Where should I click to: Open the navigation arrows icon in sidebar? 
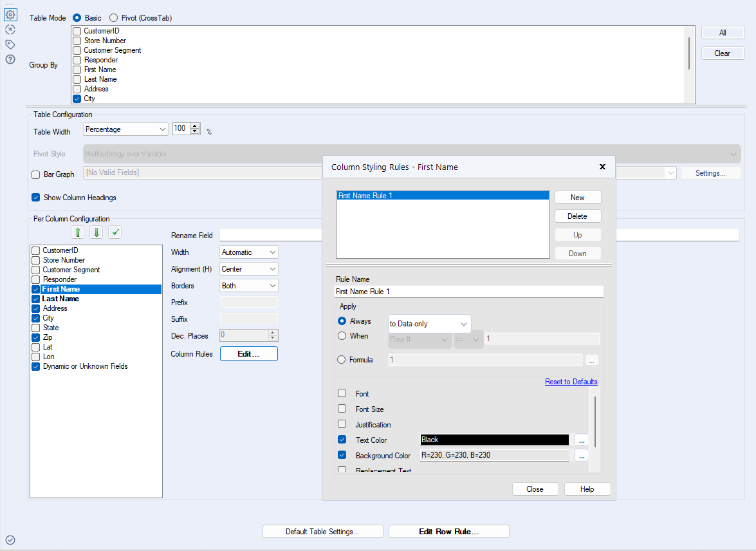coord(10,30)
